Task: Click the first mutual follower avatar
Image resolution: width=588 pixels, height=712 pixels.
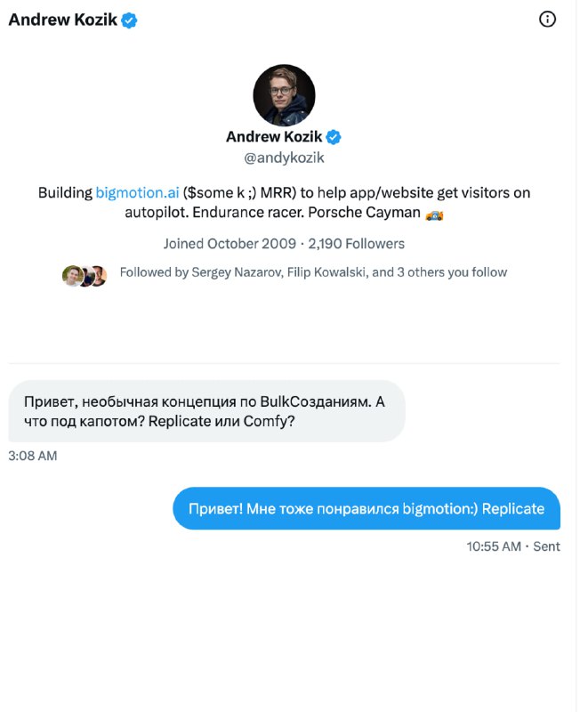Action: [x=72, y=276]
